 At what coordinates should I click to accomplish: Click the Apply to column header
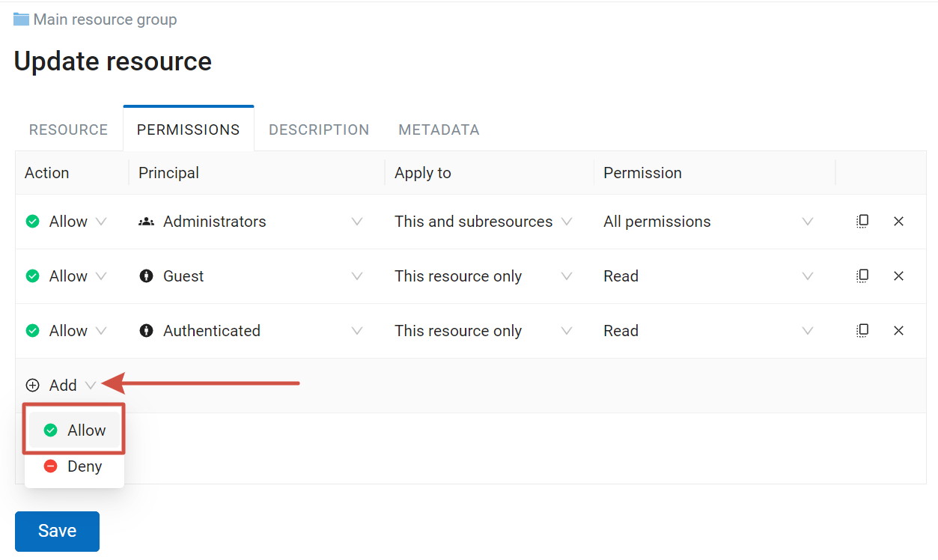[x=423, y=173]
